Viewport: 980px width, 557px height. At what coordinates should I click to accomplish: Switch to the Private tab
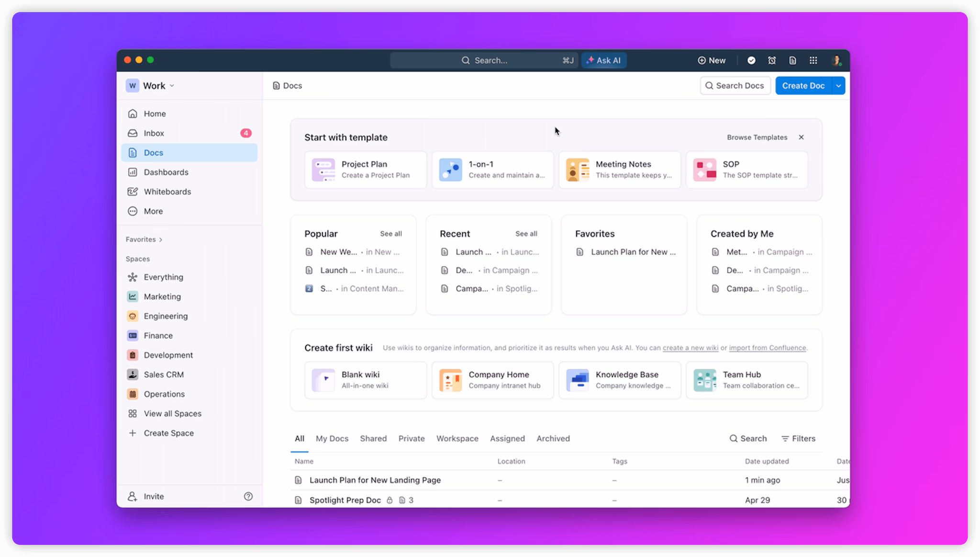(x=412, y=438)
